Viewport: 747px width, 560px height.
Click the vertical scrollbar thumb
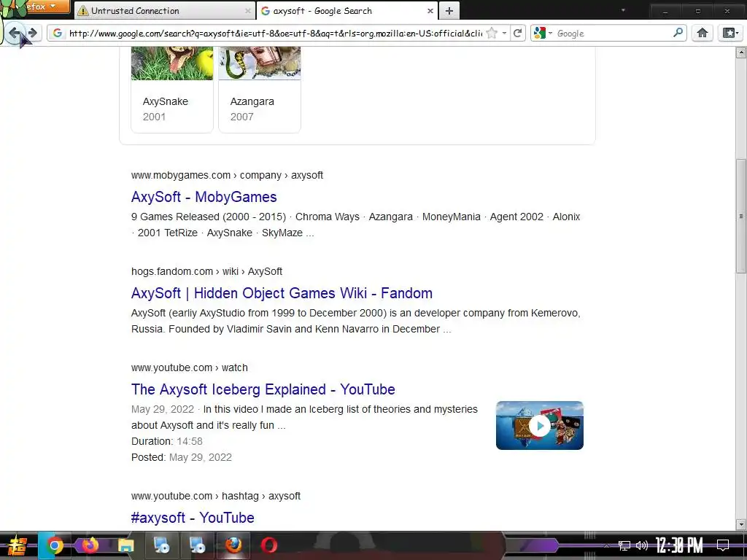pos(741,216)
